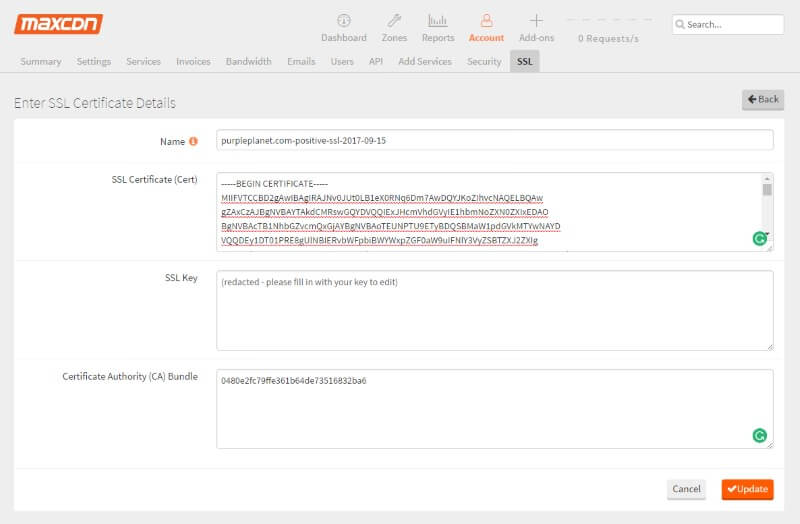Click the MaxCDN logo
Image resolution: width=800 pixels, height=524 pixels.
coord(58,23)
